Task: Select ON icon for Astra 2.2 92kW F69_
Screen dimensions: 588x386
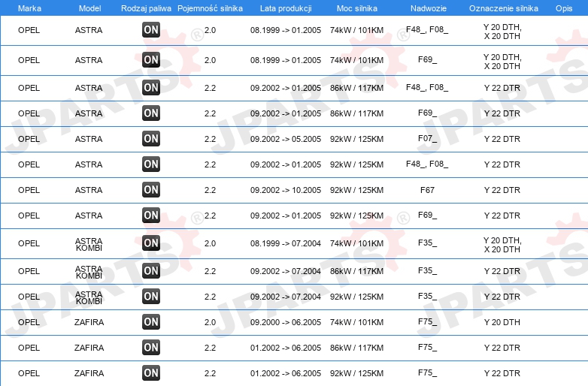Action: coord(151,216)
